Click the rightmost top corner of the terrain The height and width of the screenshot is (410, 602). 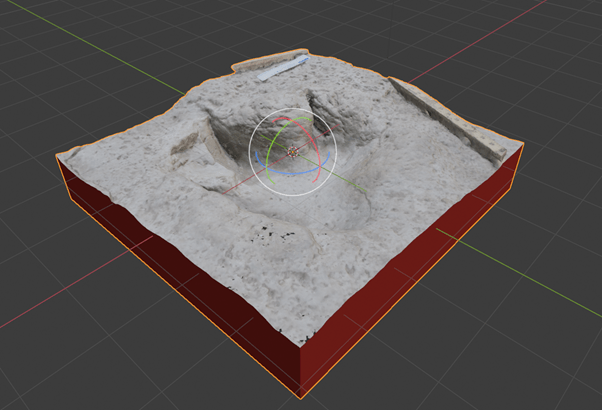tap(520, 142)
